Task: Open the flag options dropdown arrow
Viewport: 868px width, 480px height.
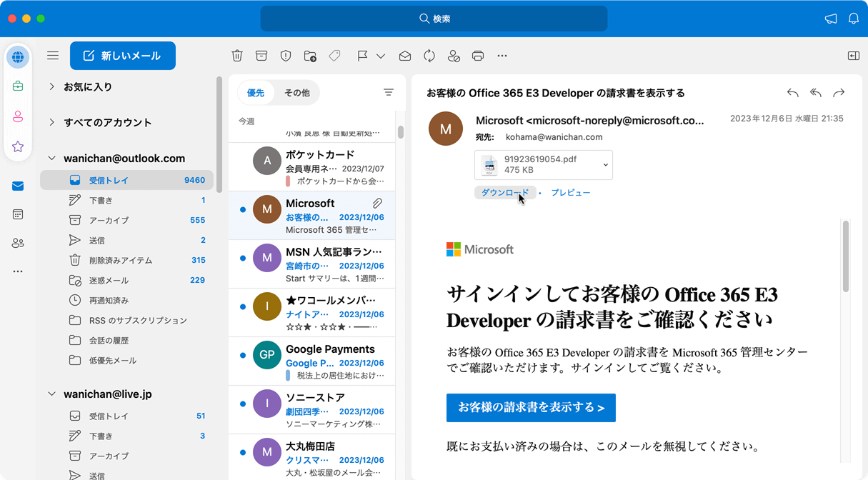Action: pyautogui.click(x=381, y=56)
